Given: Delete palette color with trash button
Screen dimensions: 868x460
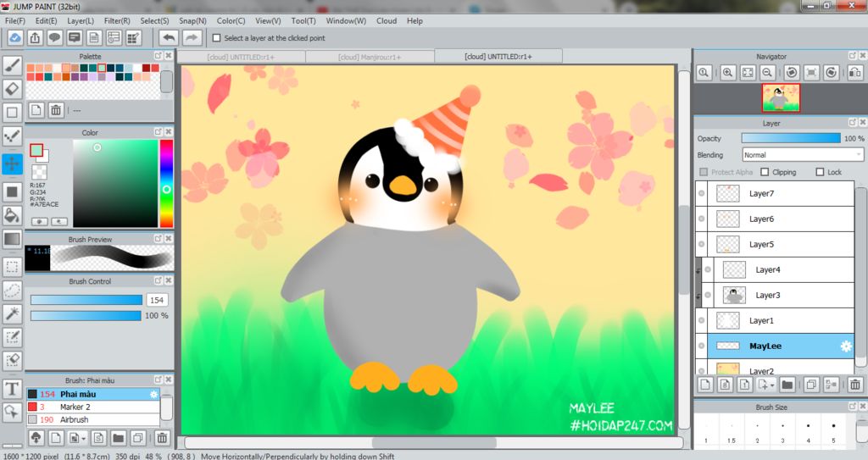Looking at the screenshot, I should coord(56,110).
